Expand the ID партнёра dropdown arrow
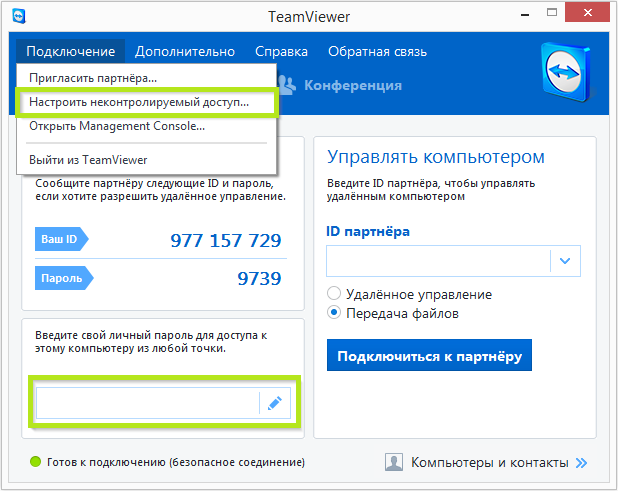Screen dimensions: 618x491 click(x=565, y=261)
